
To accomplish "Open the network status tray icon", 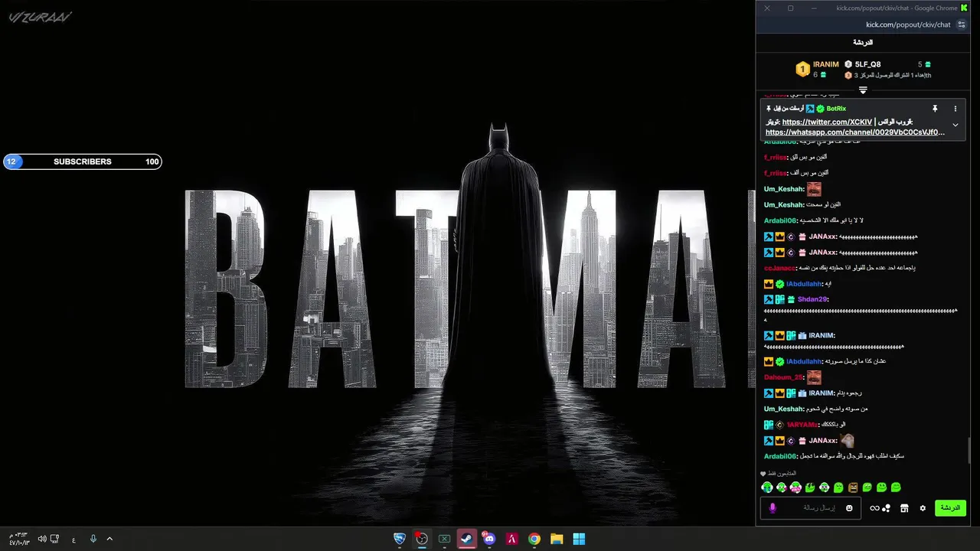I will (55, 539).
